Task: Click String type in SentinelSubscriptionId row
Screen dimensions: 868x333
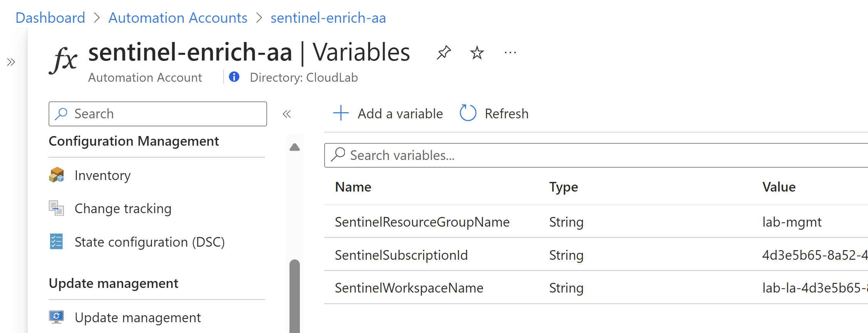Action: point(566,255)
